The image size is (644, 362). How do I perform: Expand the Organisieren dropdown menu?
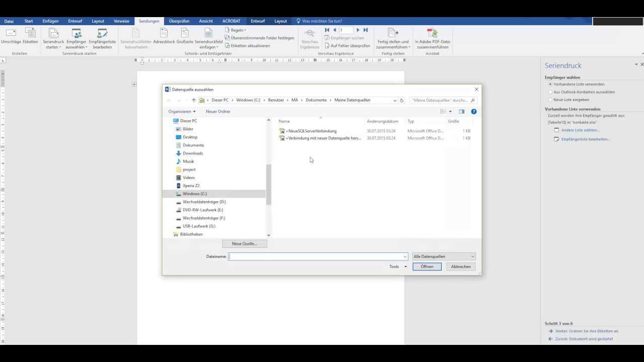pos(182,112)
